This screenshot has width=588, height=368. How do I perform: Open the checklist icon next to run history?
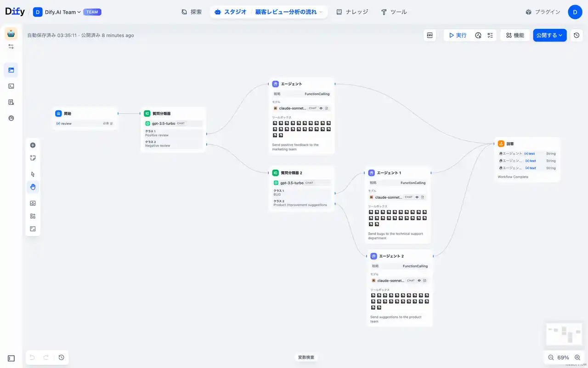coord(490,35)
